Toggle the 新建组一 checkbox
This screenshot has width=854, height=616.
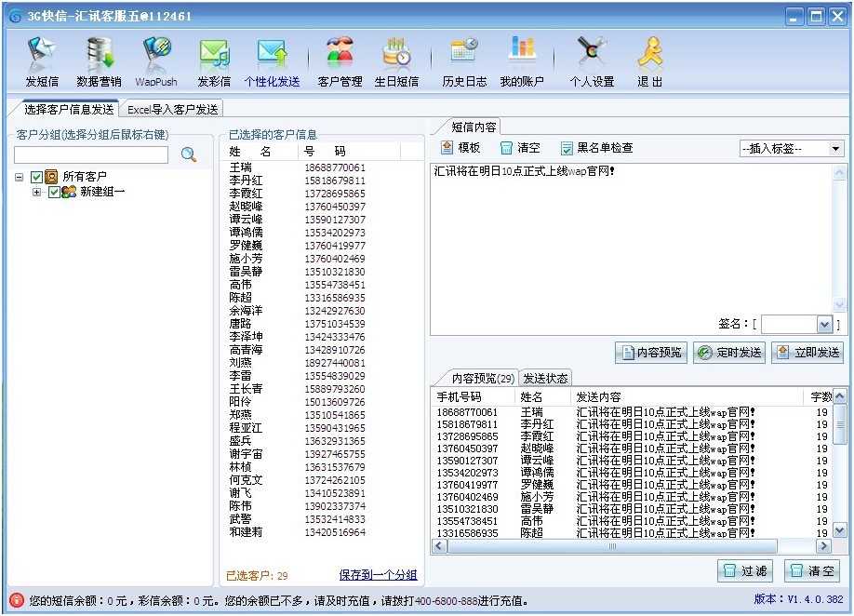54,192
